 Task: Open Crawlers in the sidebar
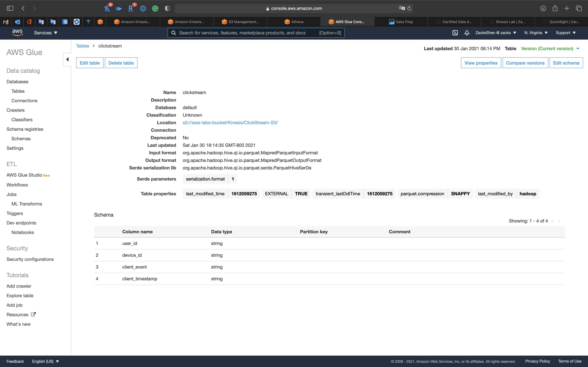point(16,110)
